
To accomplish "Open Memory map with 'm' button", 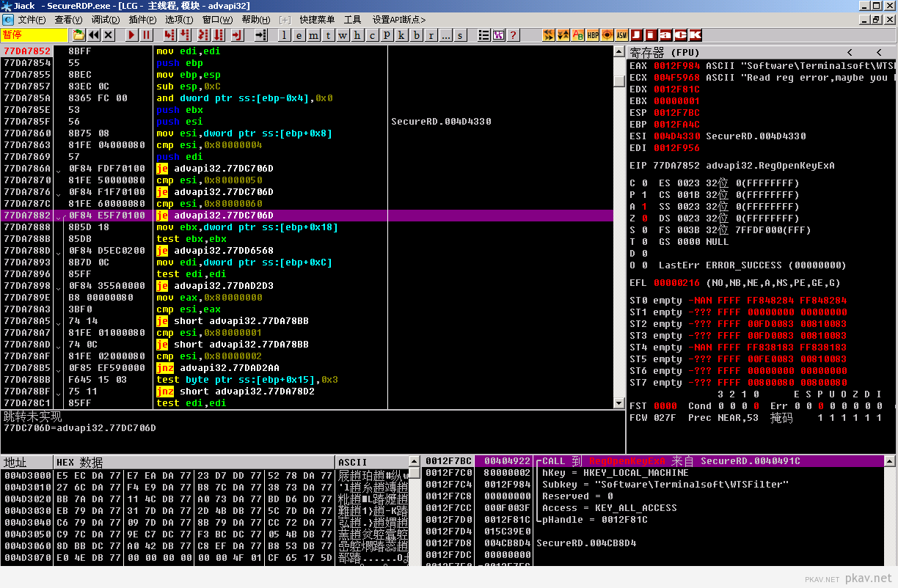I will (314, 35).
